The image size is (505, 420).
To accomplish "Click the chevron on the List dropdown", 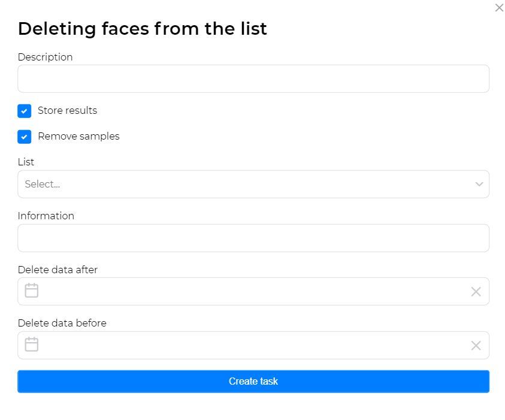I will click(479, 184).
